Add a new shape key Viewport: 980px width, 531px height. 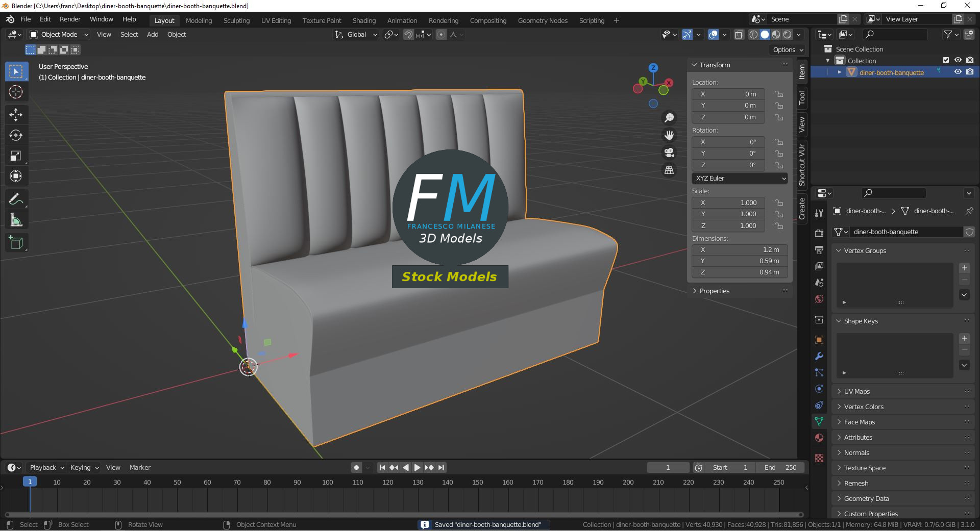(965, 339)
